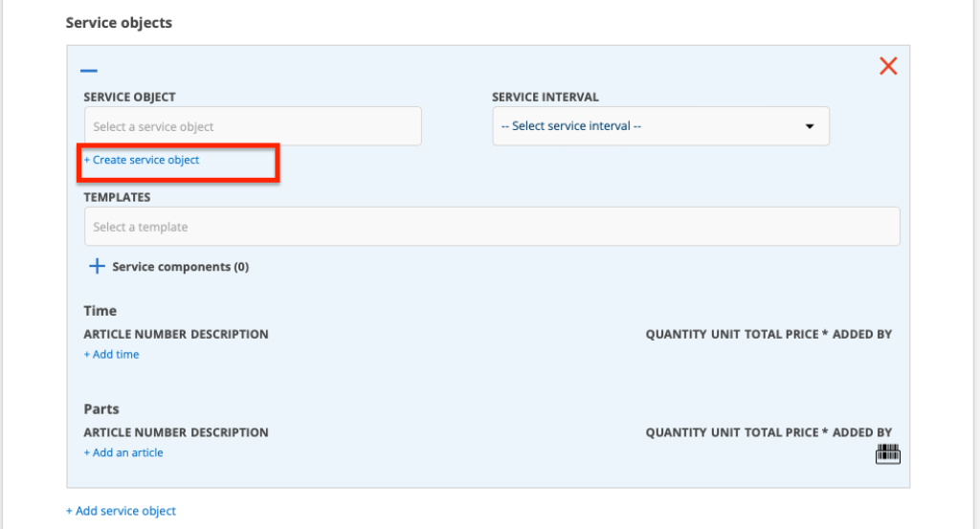Click the SERVICE OBJECT field label

(x=129, y=98)
